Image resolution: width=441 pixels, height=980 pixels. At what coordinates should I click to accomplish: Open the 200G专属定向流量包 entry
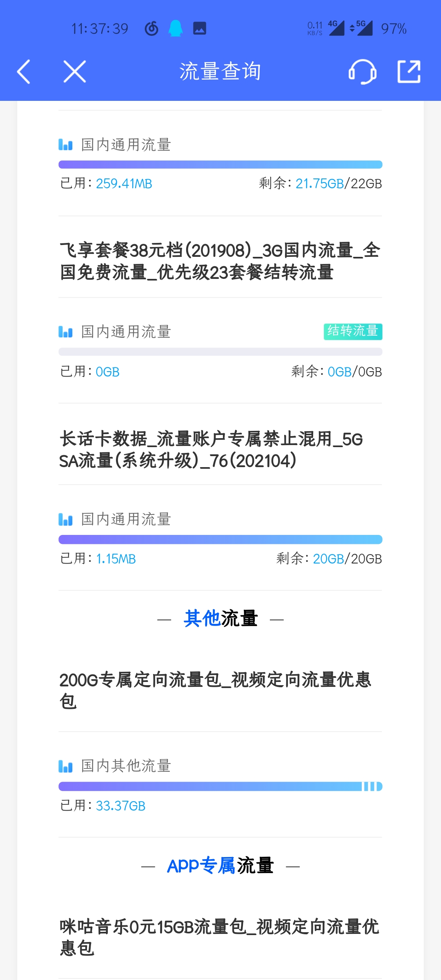tap(216, 690)
